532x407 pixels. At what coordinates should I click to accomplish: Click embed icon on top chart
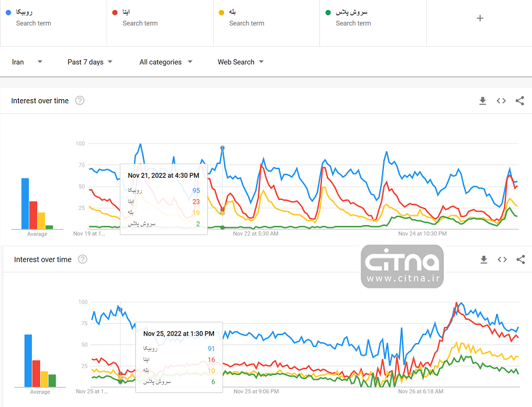tap(501, 101)
